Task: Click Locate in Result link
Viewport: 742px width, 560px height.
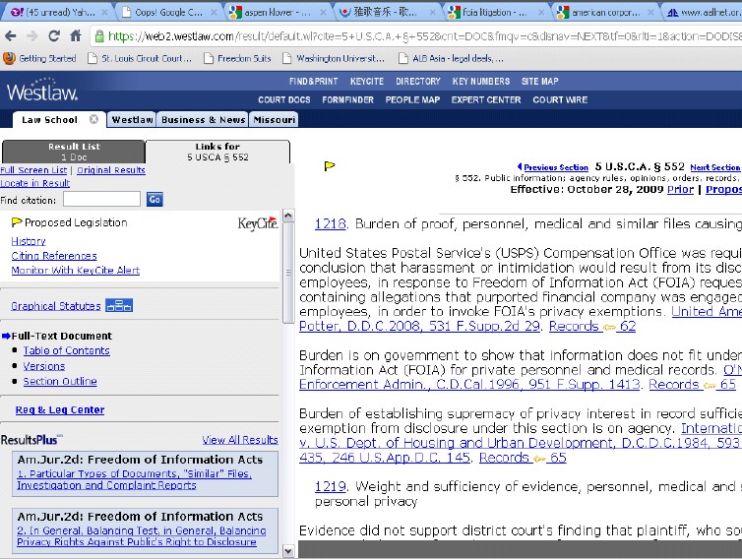Action: pos(35,183)
